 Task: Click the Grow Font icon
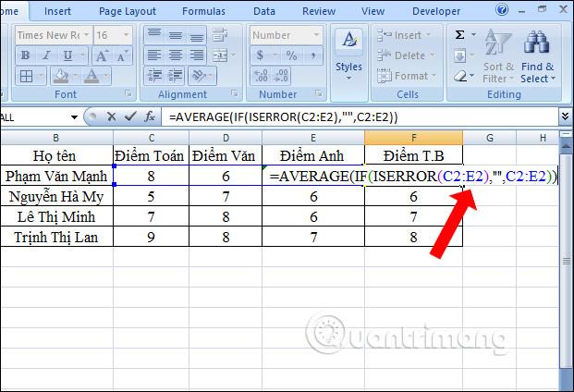click(x=102, y=55)
